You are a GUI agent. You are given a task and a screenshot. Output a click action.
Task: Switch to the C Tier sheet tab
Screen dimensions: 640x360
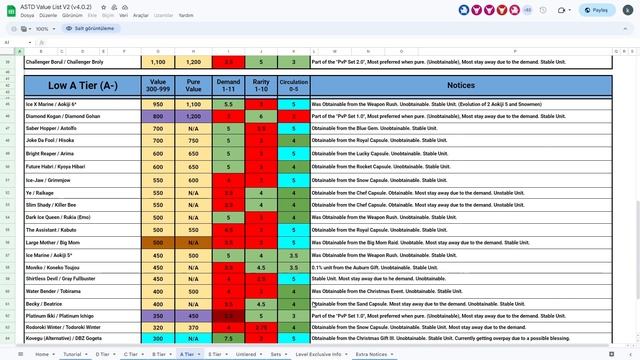131,354
